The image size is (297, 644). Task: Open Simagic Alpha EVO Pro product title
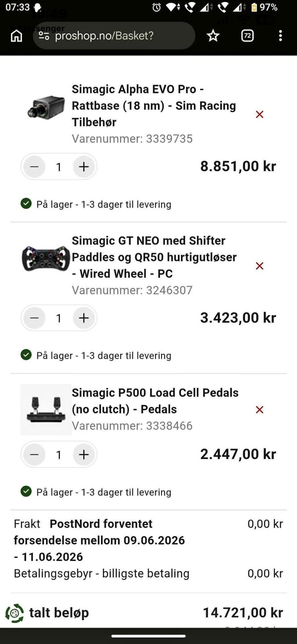(154, 106)
